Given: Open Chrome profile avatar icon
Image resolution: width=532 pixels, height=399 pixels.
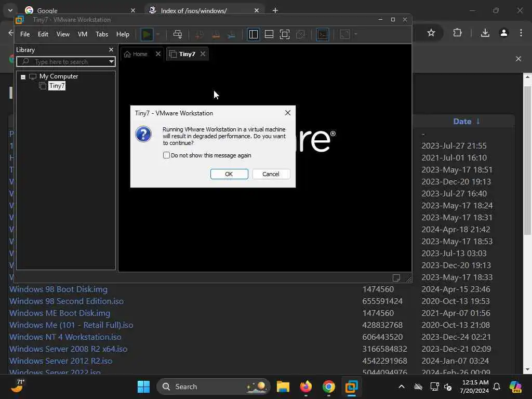Looking at the screenshot, I should coord(504,33).
